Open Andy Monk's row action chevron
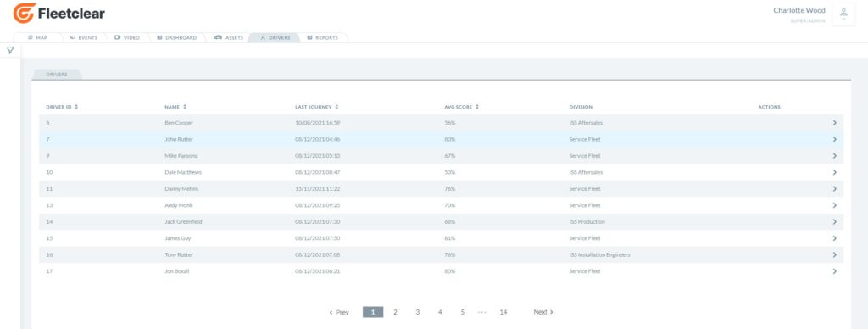868x329 pixels. click(834, 205)
